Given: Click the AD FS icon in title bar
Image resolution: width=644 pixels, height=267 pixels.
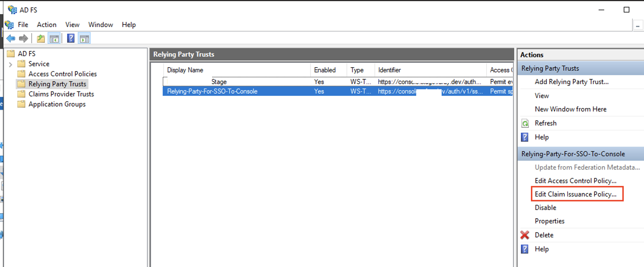Looking at the screenshot, I should [x=12, y=10].
